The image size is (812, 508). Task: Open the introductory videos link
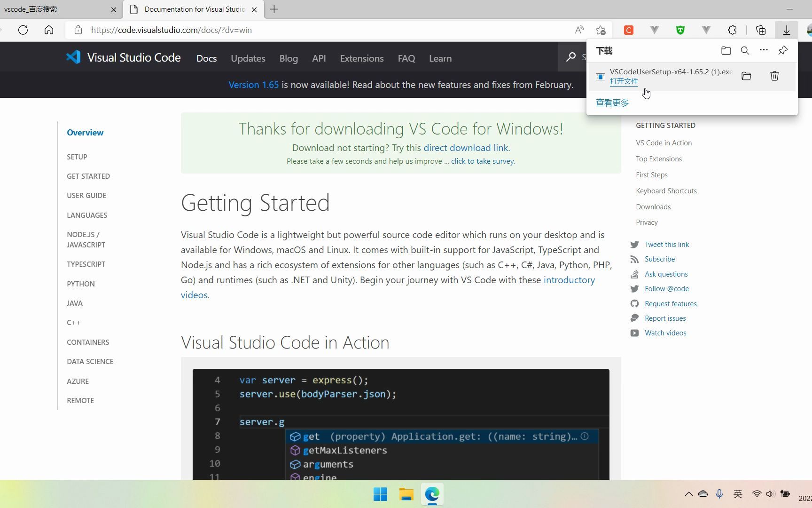click(x=388, y=287)
